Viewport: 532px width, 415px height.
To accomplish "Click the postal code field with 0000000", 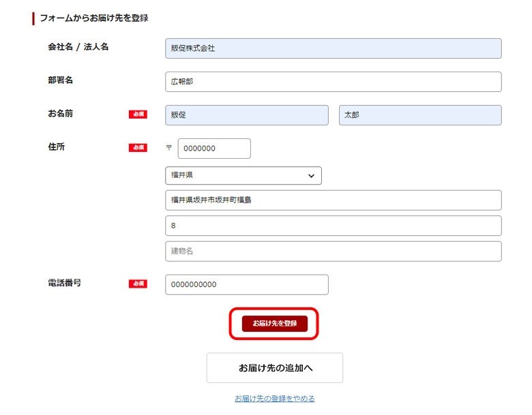I will 214,149.
